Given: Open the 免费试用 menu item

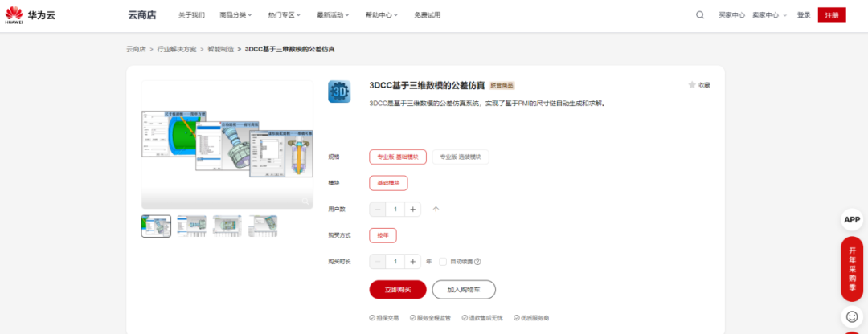Looking at the screenshot, I should click(428, 15).
